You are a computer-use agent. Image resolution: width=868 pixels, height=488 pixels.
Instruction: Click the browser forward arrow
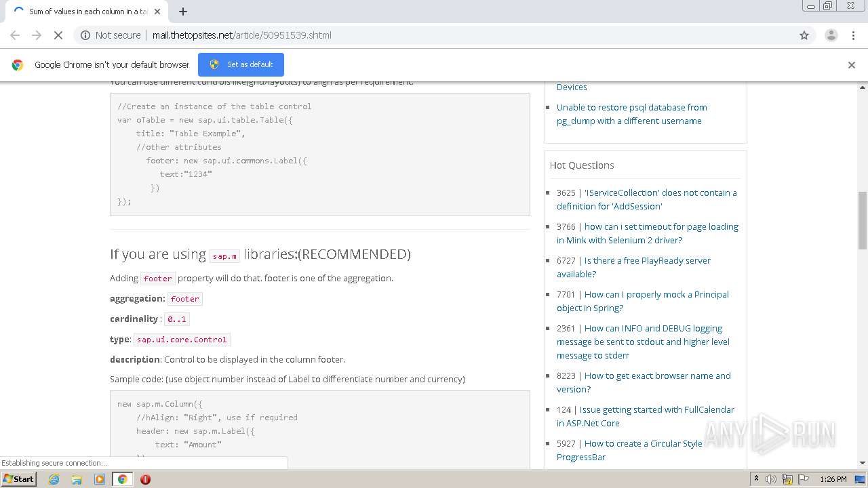[x=37, y=35]
